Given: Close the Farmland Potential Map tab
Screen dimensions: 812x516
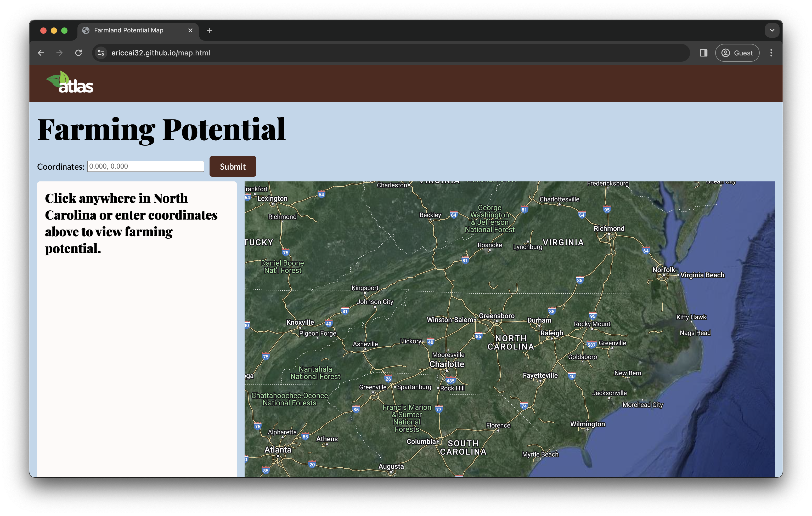Looking at the screenshot, I should (x=190, y=30).
